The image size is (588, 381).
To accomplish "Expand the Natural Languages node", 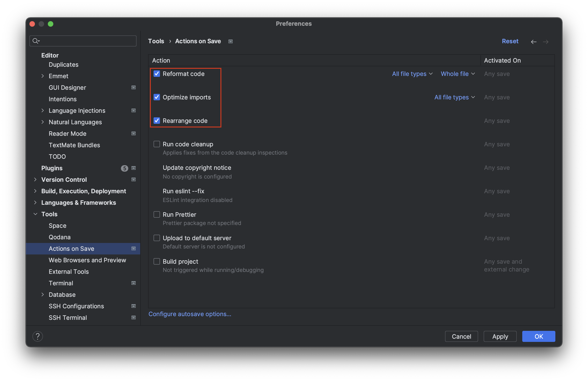I will [43, 122].
